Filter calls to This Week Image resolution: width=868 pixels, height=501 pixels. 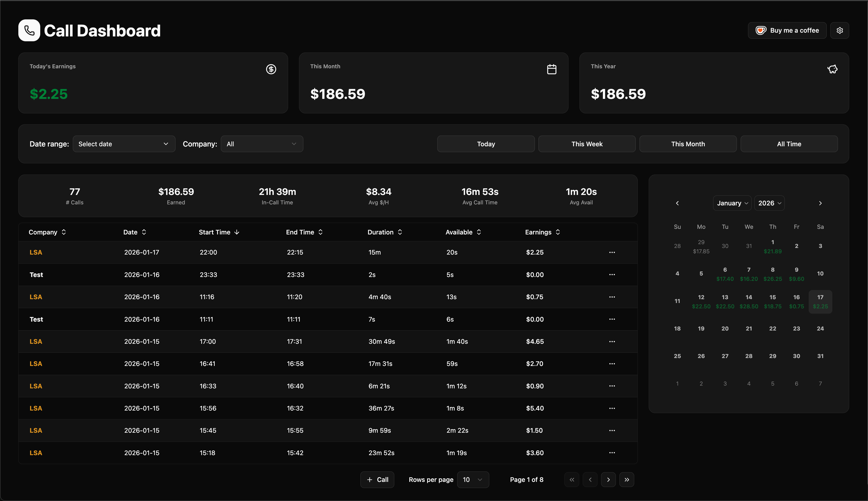pos(587,144)
